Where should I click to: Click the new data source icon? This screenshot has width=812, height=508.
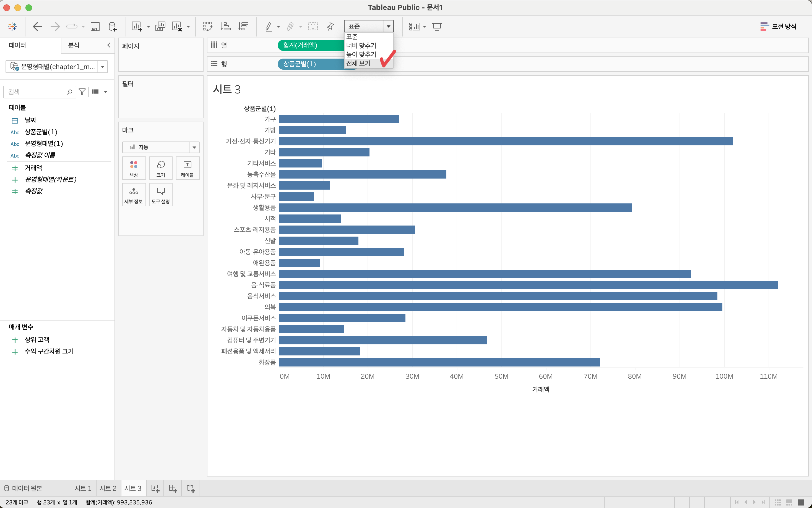pos(113,26)
